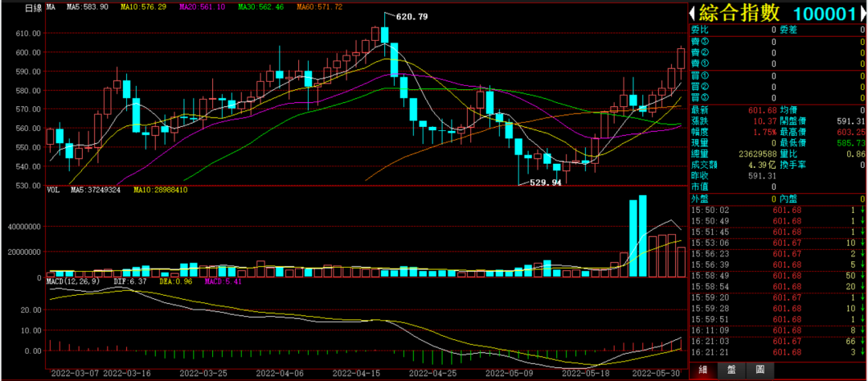Click the 綜合指數 title

pyautogui.click(x=739, y=14)
